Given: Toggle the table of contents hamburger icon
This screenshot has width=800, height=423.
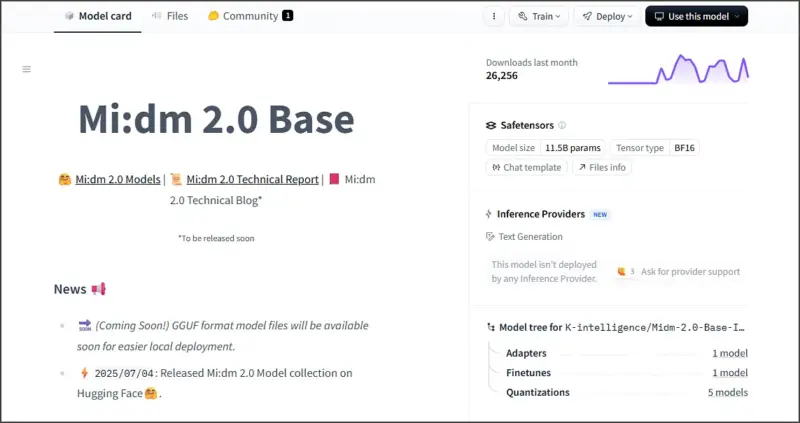Looking at the screenshot, I should click(27, 69).
